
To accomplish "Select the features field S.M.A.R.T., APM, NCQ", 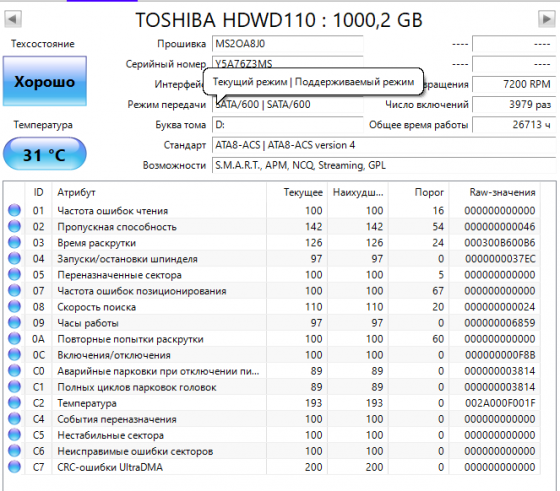I will [x=384, y=165].
